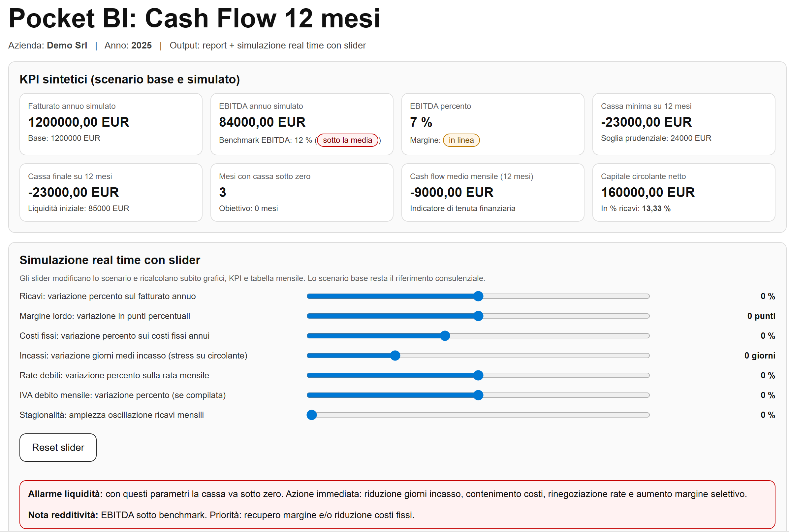Click the Cassa finale su 12 mesi card

(110, 192)
